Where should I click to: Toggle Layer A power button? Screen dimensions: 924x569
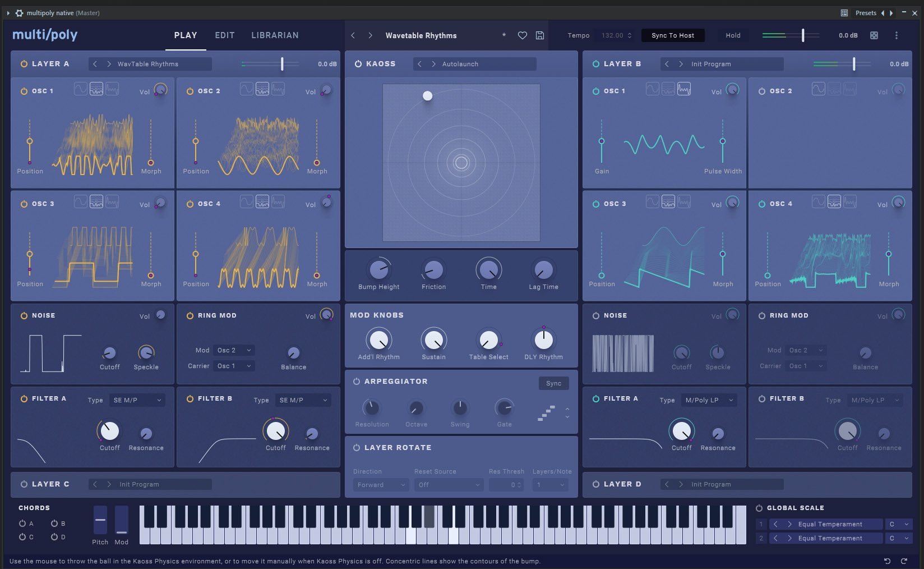(24, 64)
